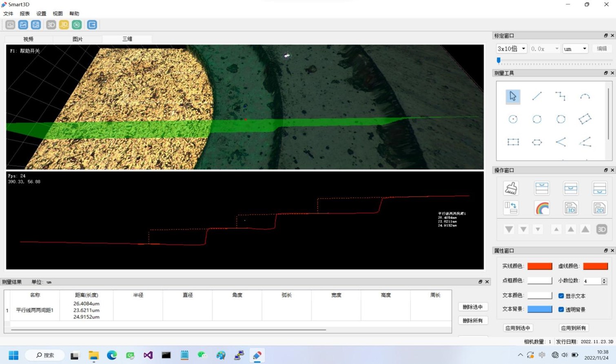
Task: Click the 删除选中 button
Action: point(472,307)
